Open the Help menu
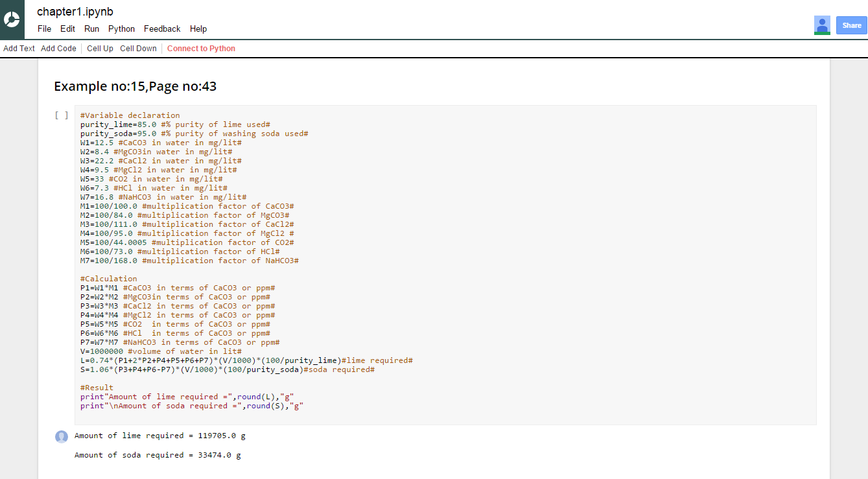The height and width of the screenshot is (479, 868). point(198,29)
